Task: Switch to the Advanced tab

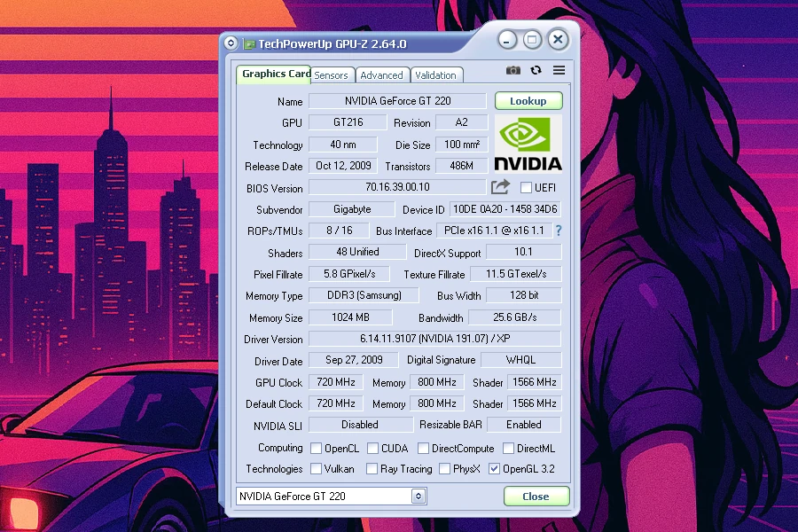Action: 381,75
